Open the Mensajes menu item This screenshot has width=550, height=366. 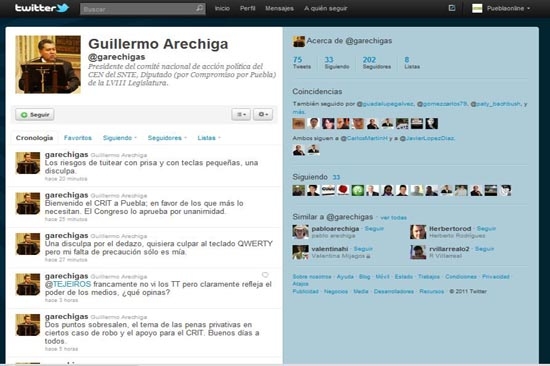tap(279, 8)
